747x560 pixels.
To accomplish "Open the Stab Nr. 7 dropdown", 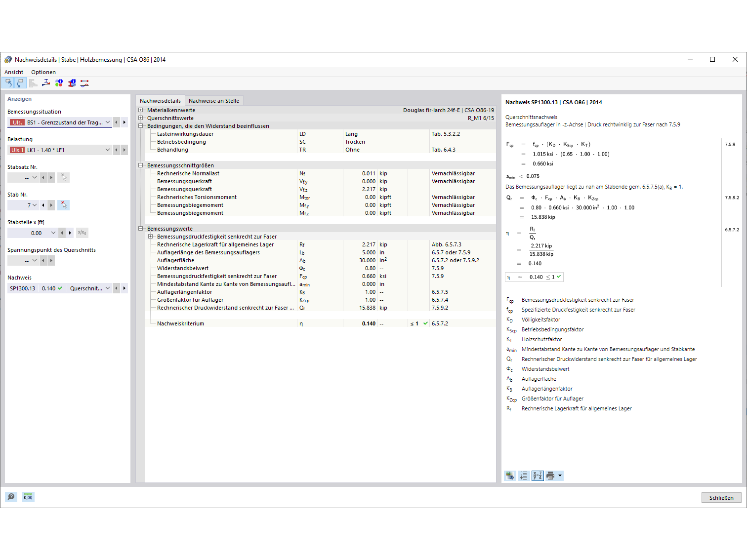I will click(35, 205).
